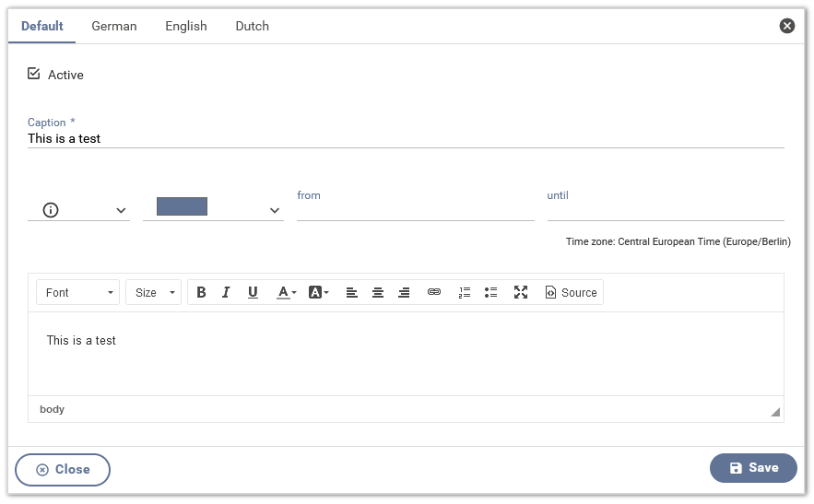Open the Font dropdown
Image resolution: width=814 pixels, height=504 pixels.
[78, 292]
